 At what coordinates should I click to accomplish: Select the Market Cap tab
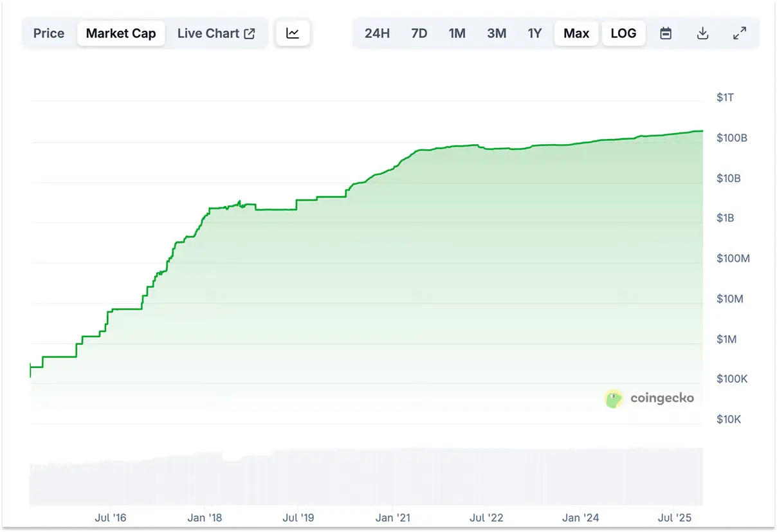[x=121, y=33]
